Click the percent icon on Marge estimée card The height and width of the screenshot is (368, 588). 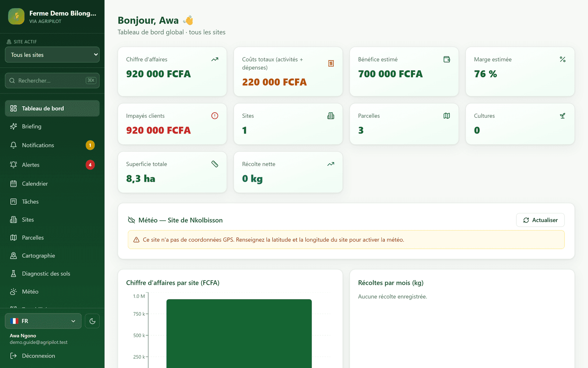tap(563, 59)
